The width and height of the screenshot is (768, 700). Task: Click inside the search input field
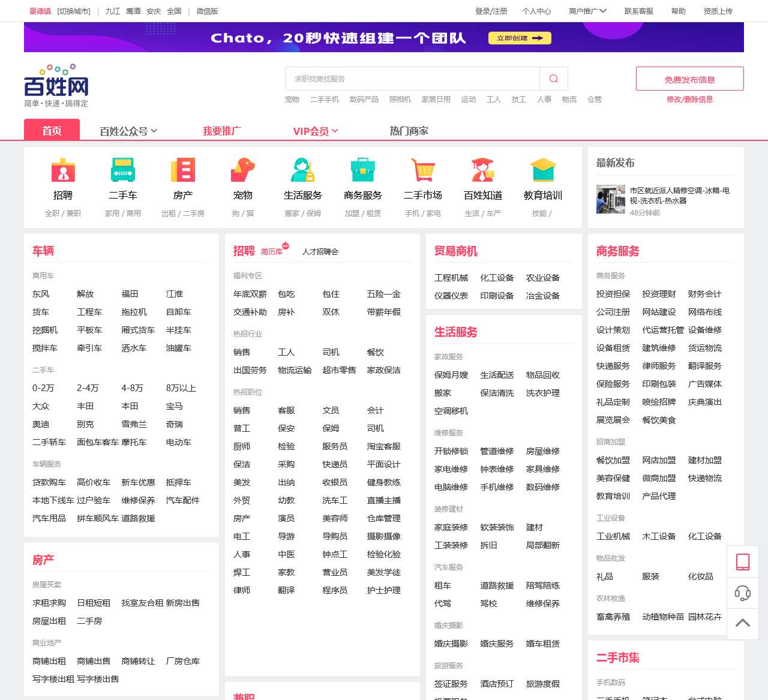pyautogui.click(x=408, y=79)
